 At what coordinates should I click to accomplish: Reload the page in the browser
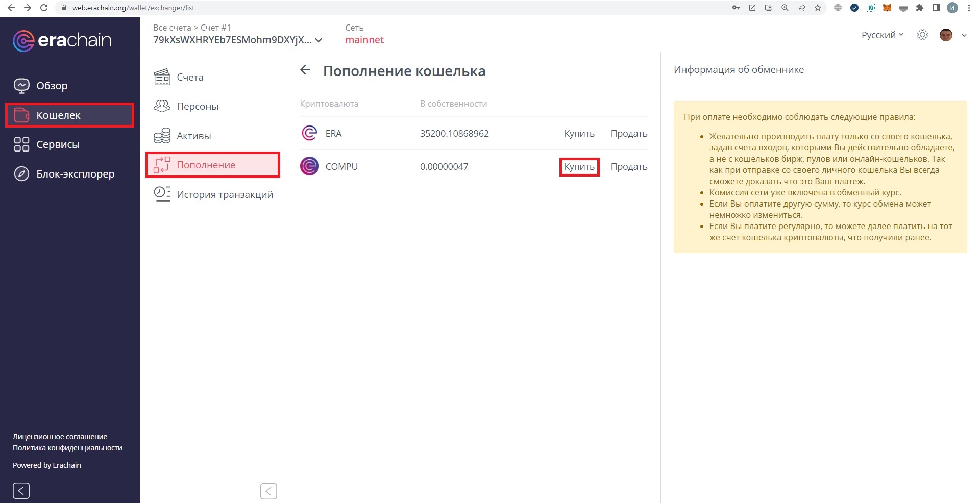(x=44, y=8)
